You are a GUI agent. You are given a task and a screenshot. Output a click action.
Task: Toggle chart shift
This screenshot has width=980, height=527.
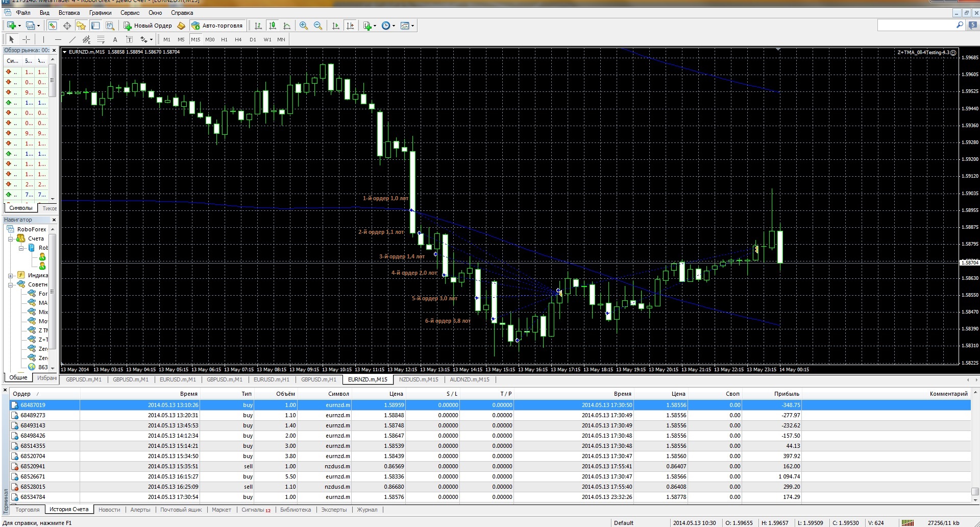pyautogui.click(x=350, y=26)
